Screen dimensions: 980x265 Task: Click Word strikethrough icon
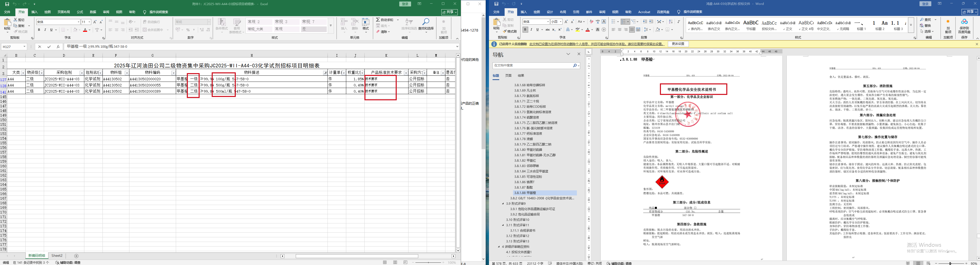tap(547, 30)
